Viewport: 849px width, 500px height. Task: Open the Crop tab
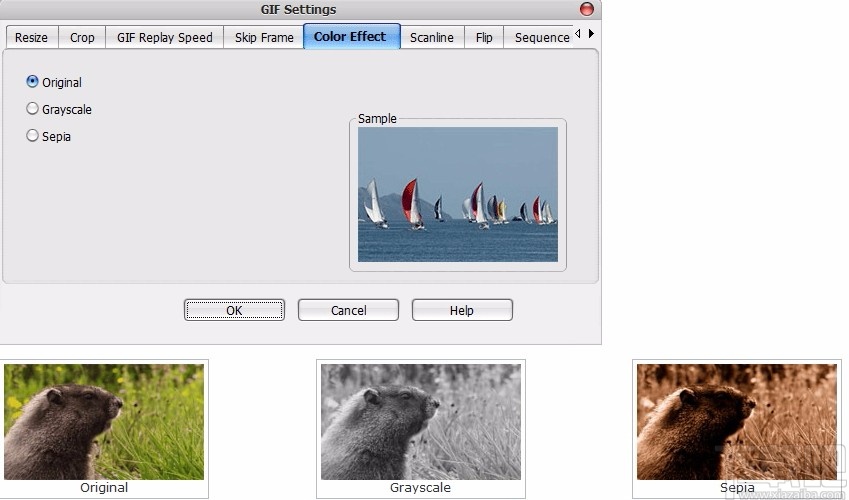click(82, 37)
